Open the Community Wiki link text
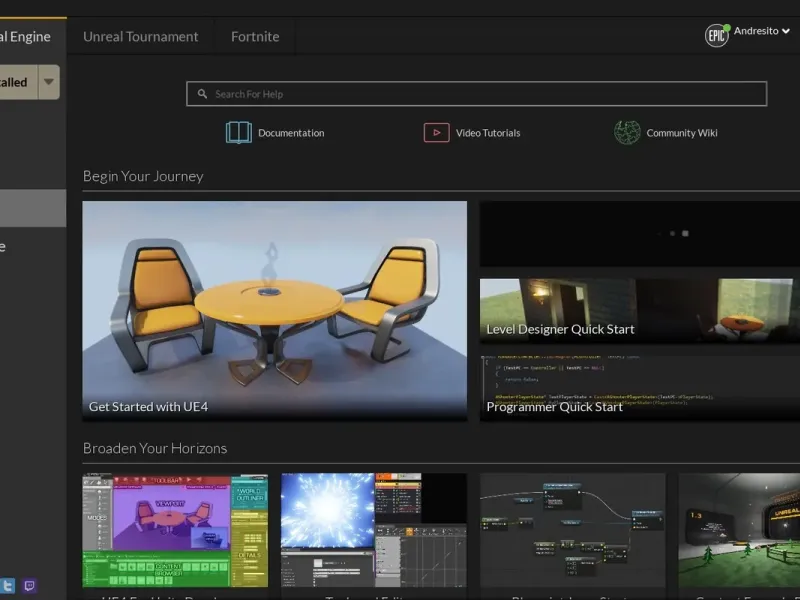Viewport: 800px width, 600px height. 682,133
